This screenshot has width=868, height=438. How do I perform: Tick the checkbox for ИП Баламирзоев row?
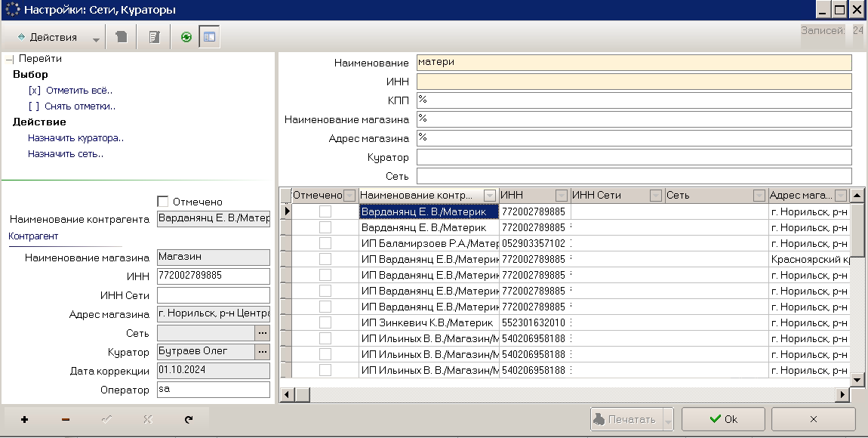click(x=325, y=243)
